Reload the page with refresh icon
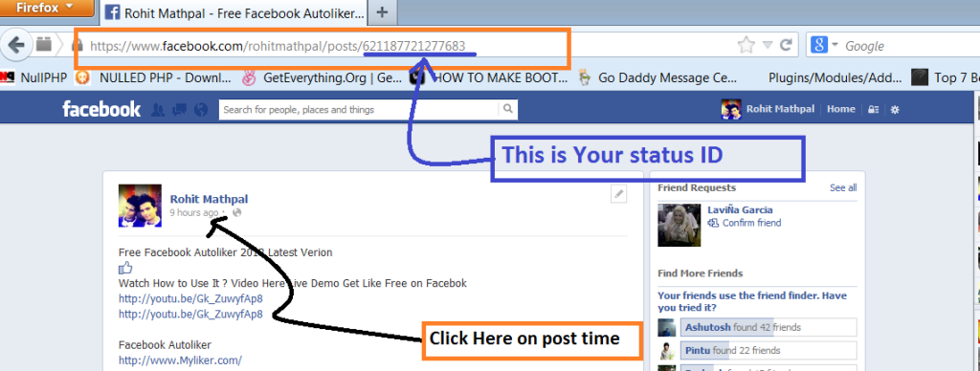Viewport: 980px width, 371px height. pyautogui.click(x=787, y=45)
